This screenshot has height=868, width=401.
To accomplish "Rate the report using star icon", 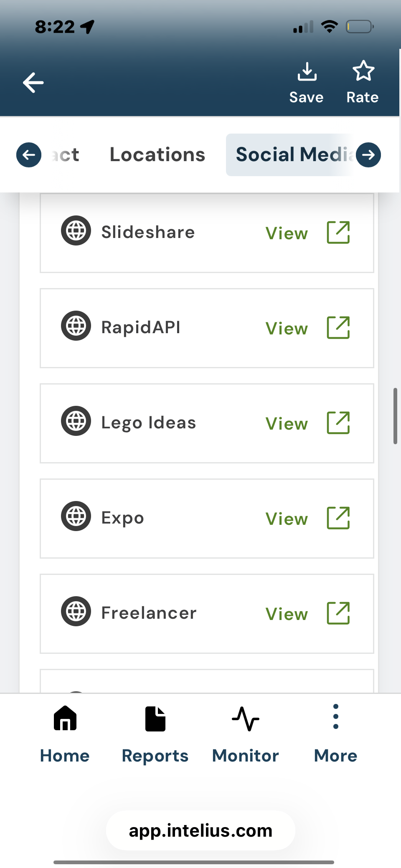I will click(363, 82).
